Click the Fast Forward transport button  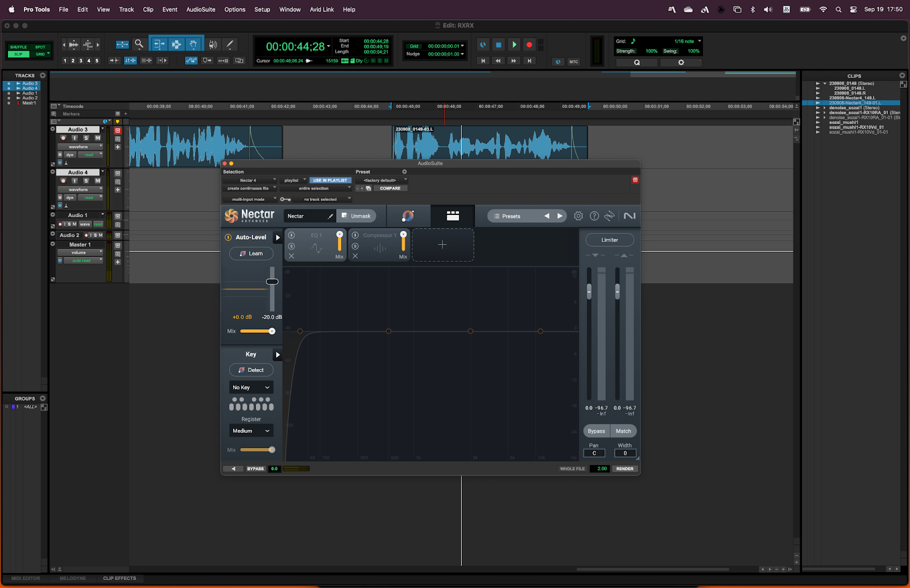click(514, 61)
